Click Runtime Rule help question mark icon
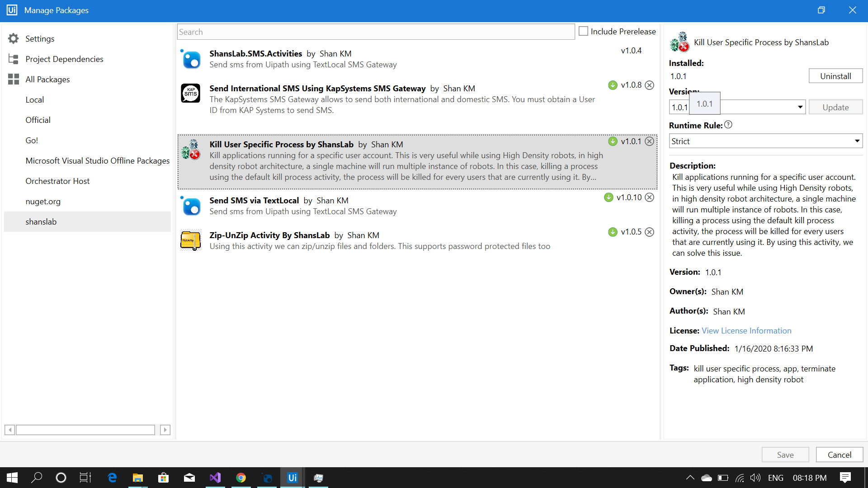 (x=728, y=125)
